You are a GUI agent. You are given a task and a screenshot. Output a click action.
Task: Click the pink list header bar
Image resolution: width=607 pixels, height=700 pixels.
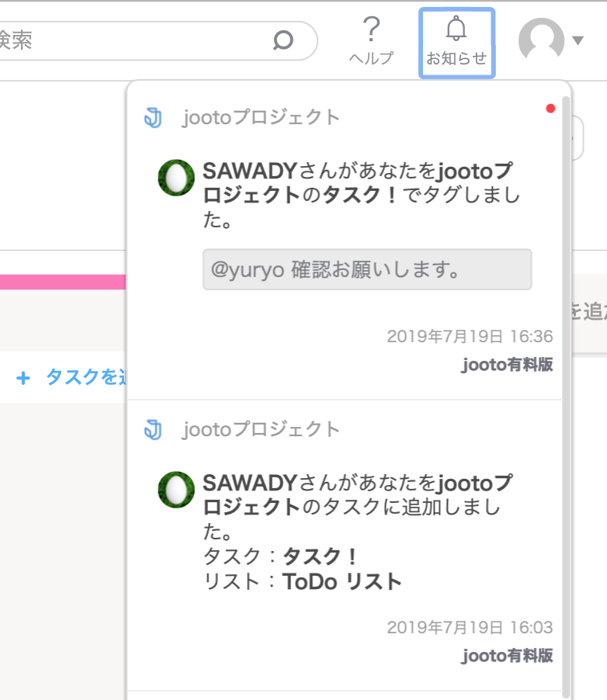click(x=63, y=282)
